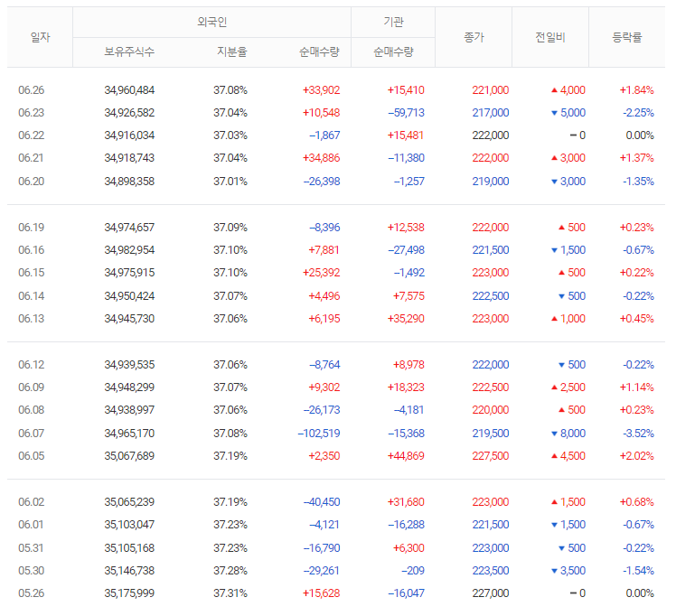Click holdings value 34,982,954
The width and height of the screenshot is (676, 616).
click(129, 250)
